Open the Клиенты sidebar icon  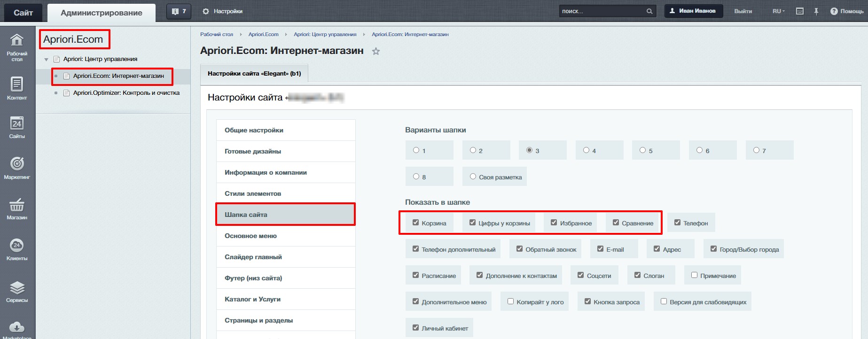17,249
